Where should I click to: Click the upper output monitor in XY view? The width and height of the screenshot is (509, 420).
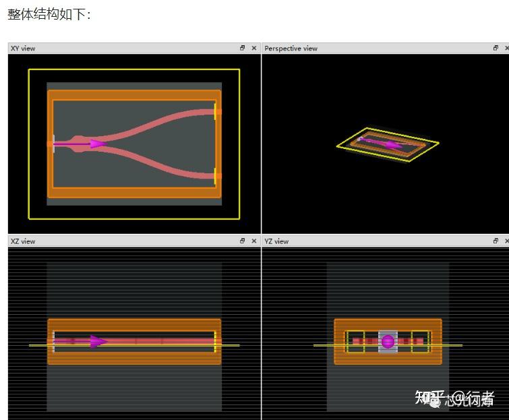(215, 112)
